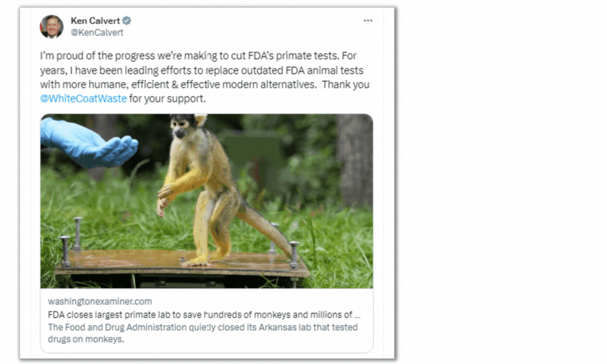Click the ellipsis ending the article headline
The image size is (607, 364).
point(357,315)
